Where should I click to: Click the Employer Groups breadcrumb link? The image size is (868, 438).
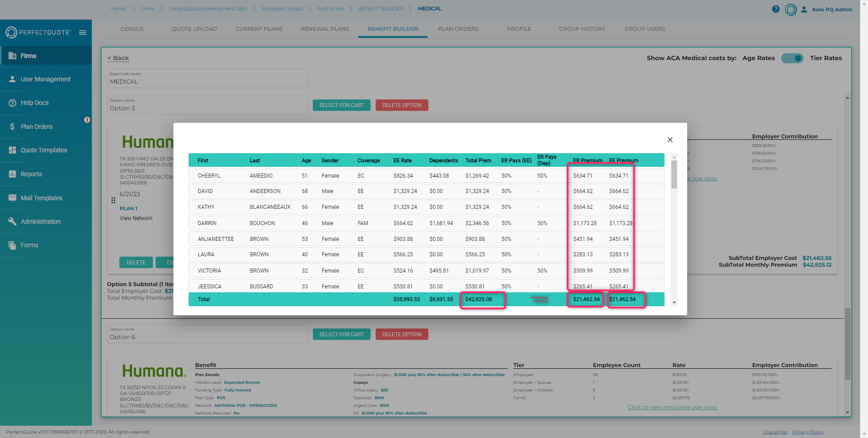pos(282,9)
